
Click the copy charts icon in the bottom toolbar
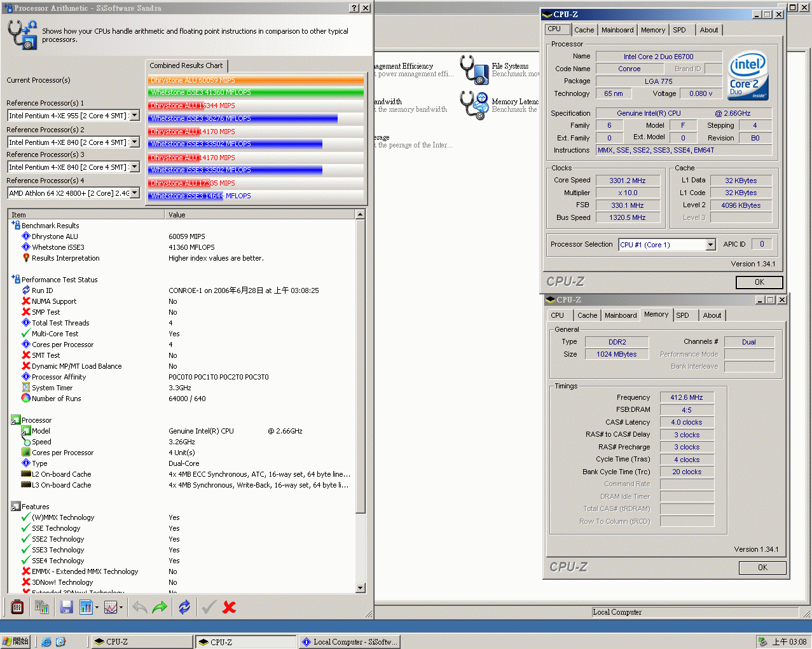click(x=42, y=607)
